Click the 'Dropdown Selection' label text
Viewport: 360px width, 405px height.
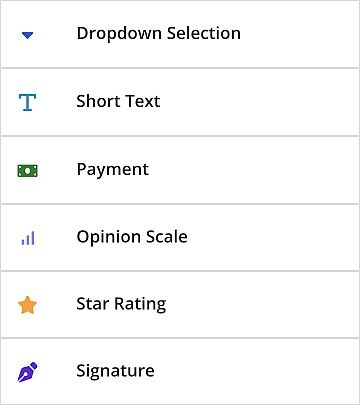point(159,34)
